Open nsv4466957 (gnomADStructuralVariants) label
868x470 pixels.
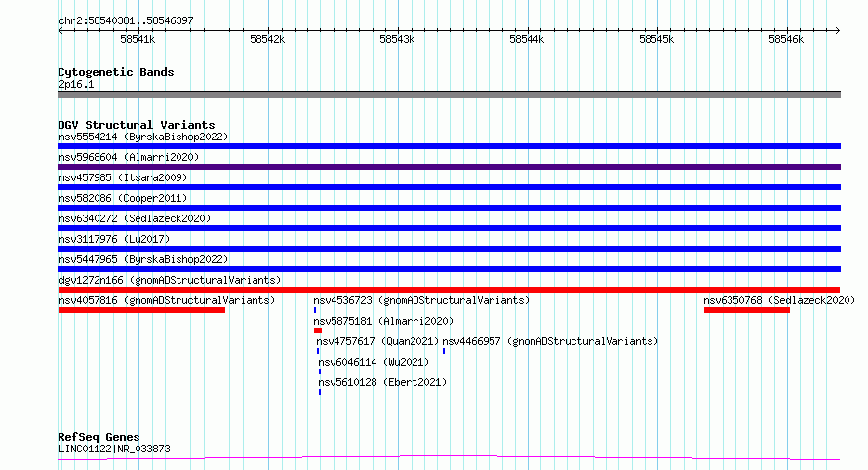click(x=550, y=341)
